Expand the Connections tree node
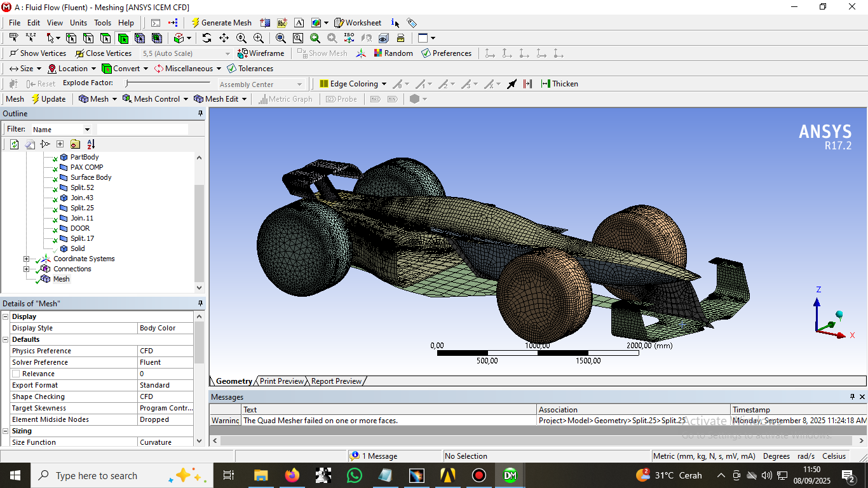The height and width of the screenshot is (488, 868). tap(26, 269)
